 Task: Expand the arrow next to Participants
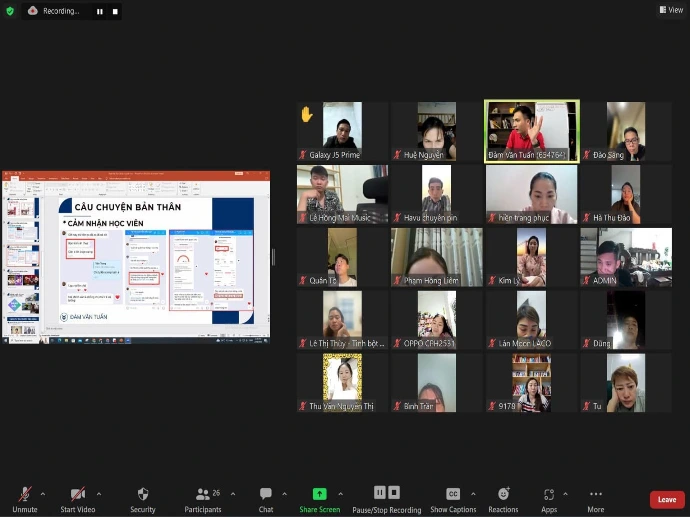pos(233,493)
